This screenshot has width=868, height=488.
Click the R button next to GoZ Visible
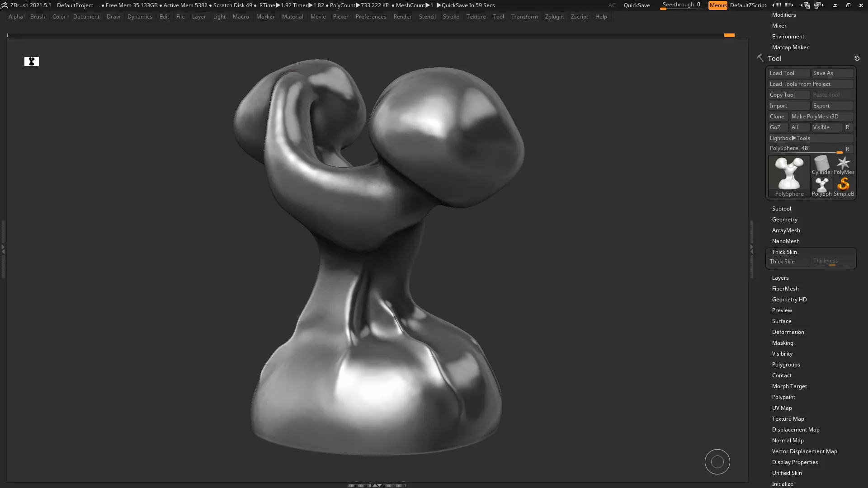pyautogui.click(x=848, y=127)
